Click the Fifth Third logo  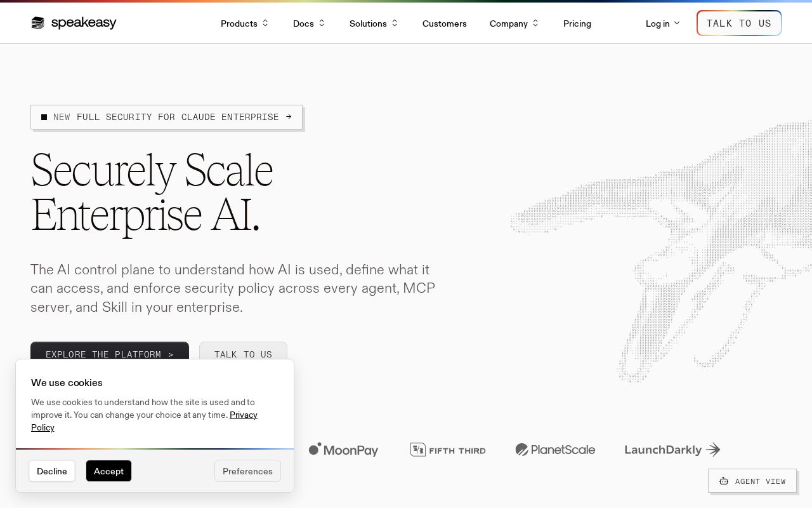[x=448, y=450]
